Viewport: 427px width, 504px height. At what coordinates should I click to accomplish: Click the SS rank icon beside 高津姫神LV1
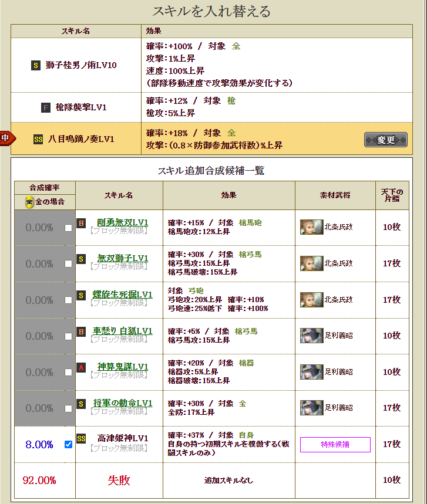(x=81, y=439)
